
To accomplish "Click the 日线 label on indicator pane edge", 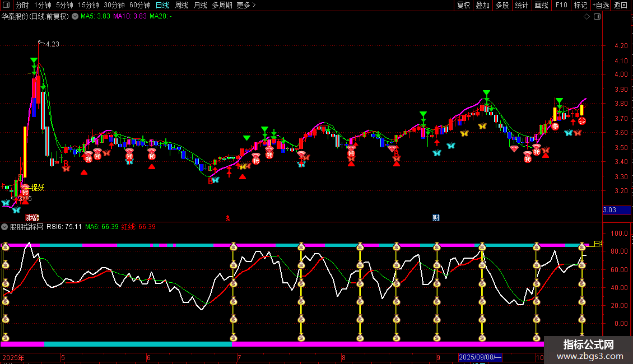I will click(598, 244).
